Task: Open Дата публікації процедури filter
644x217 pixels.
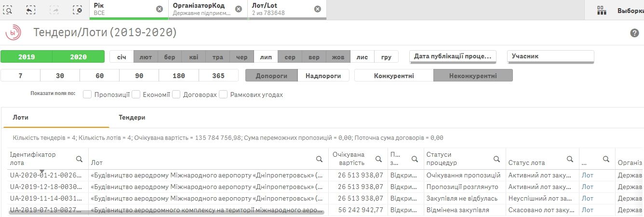Action: [x=453, y=56]
